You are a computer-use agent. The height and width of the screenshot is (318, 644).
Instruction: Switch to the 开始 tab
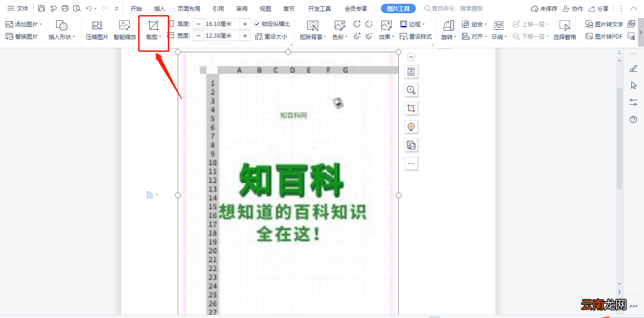(136, 8)
